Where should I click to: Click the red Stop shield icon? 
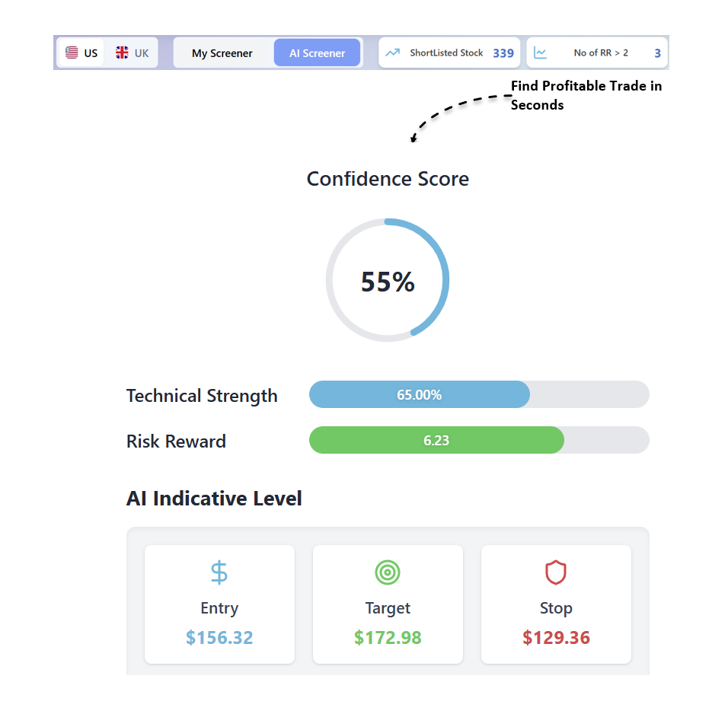556,572
